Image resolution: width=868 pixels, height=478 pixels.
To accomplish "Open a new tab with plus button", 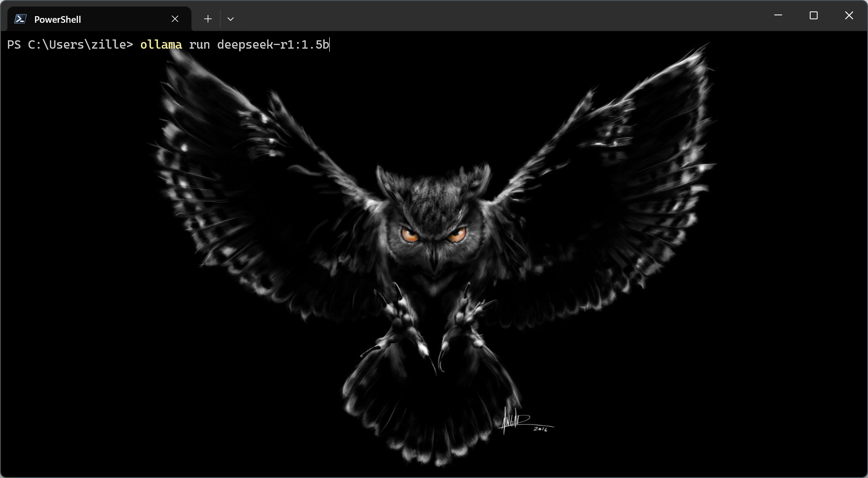I will tap(208, 19).
